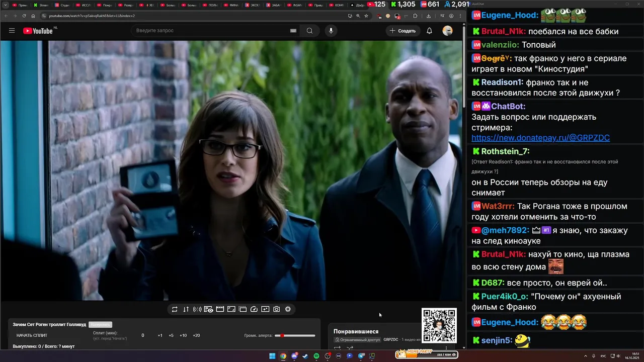Click the browser back arrow
Image resolution: width=644 pixels, height=362 pixels.
(6, 16)
